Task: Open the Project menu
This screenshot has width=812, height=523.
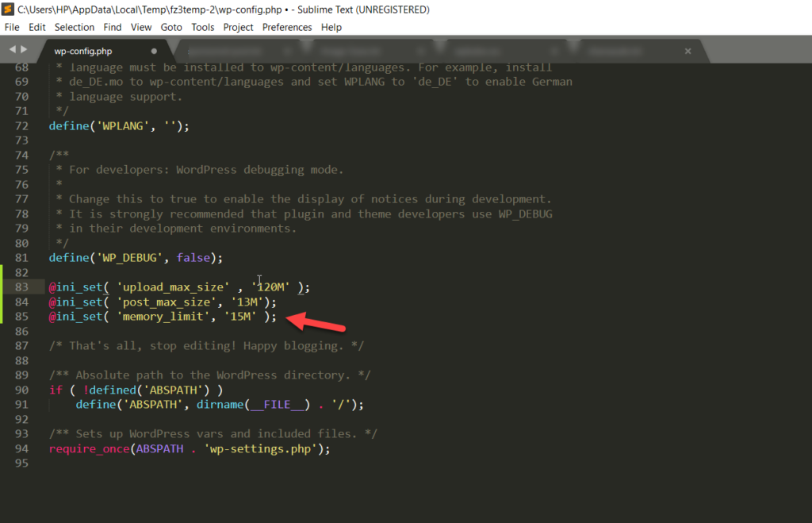Action: pyautogui.click(x=238, y=27)
